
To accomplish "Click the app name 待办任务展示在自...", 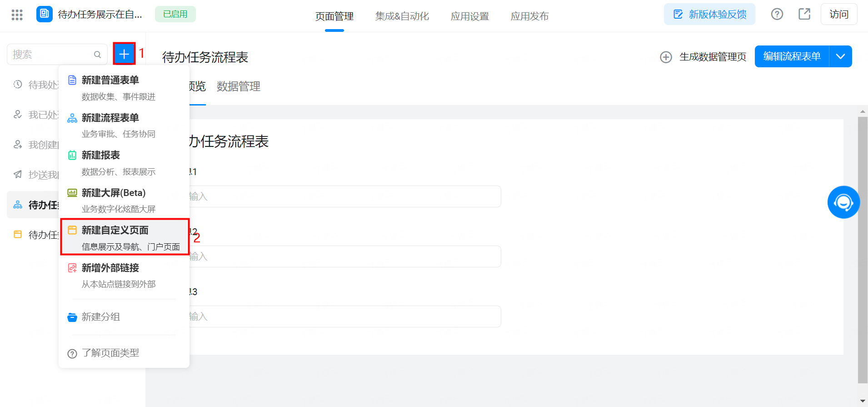I will pyautogui.click(x=100, y=15).
